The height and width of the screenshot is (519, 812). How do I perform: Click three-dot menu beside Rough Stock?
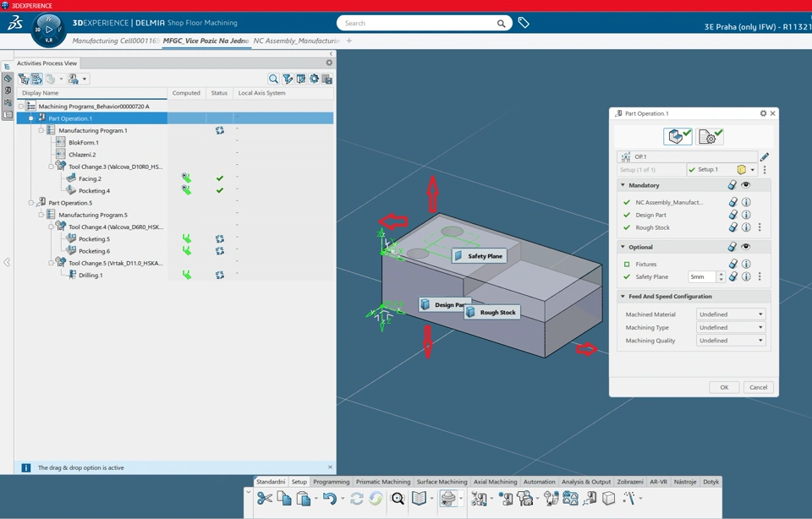(760, 227)
